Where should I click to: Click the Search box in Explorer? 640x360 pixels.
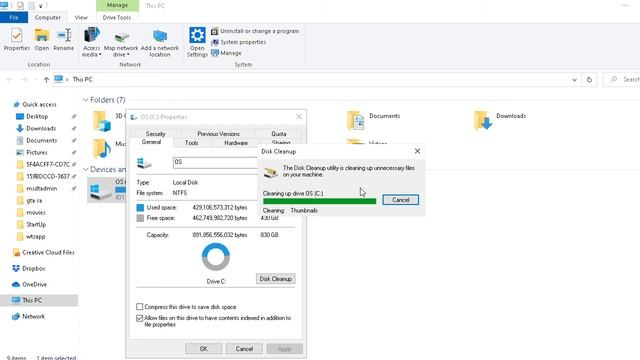[622, 80]
